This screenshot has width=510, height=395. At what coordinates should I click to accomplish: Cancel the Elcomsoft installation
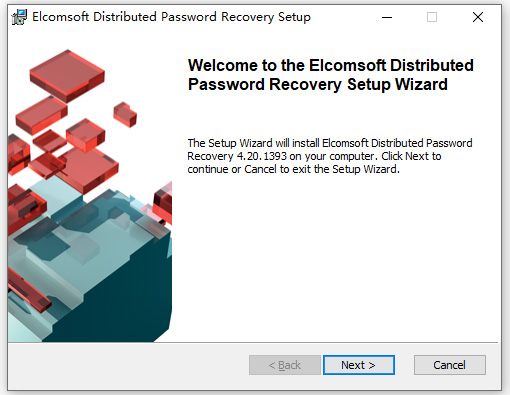click(x=450, y=365)
